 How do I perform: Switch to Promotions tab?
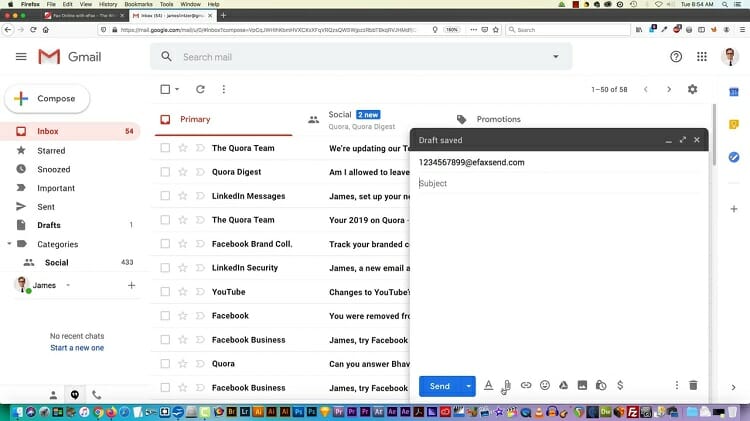point(498,119)
